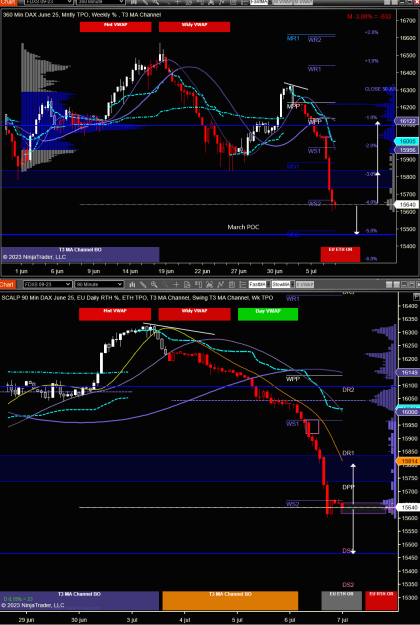Image resolution: width=420 pixels, height=625 pixels.
Task: Minimize the lower 90 Minute chart window
Action: pyautogui.click(x=404, y=284)
